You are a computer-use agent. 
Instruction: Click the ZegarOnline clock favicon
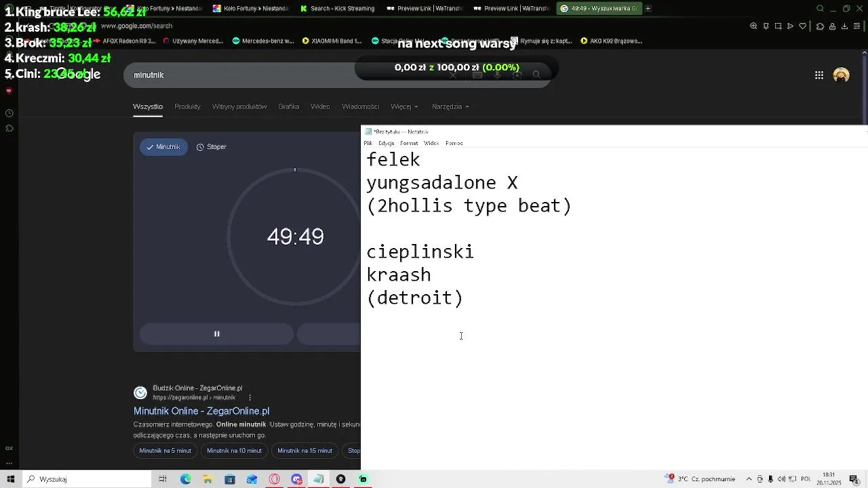click(x=140, y=392)
